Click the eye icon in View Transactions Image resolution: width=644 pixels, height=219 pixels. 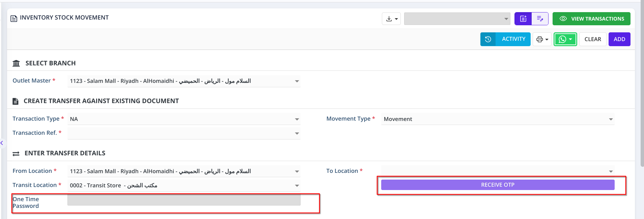563,19
